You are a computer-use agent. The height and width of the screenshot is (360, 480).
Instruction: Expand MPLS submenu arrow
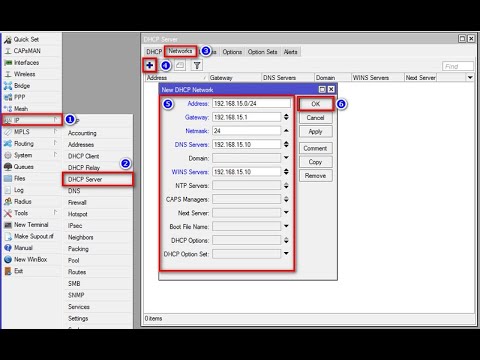55,131
